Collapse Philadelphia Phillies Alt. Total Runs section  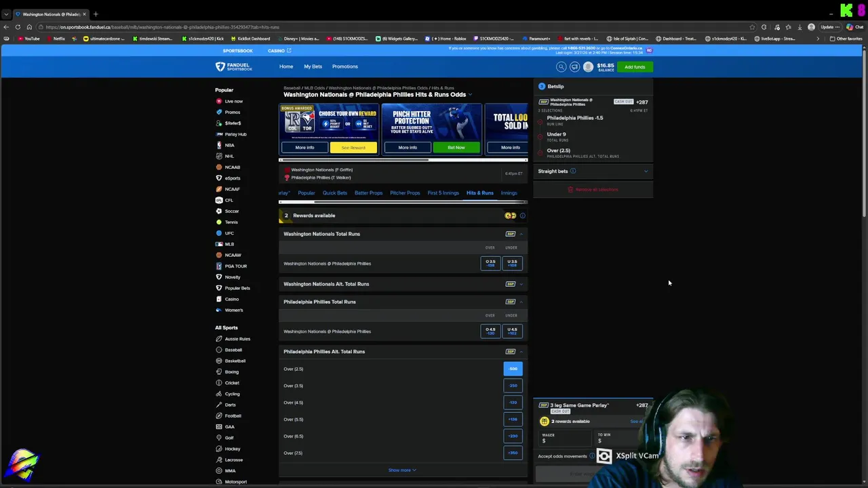click(x=521, y=352)
